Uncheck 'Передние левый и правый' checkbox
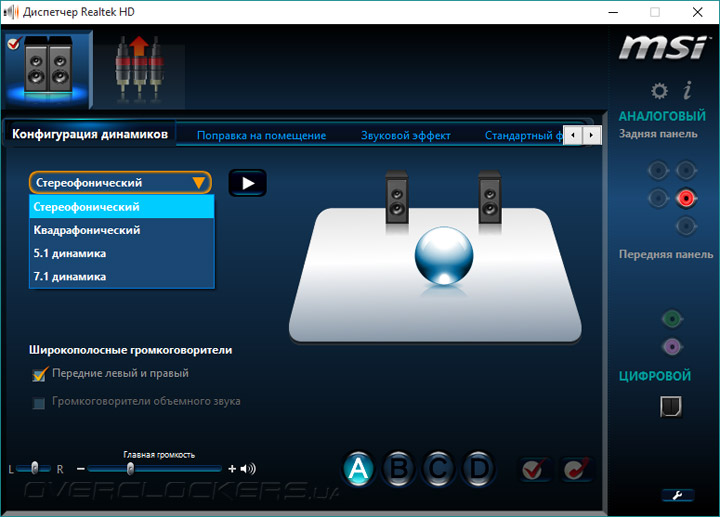The height and width of the screenshot is (517, 720). point(39,374)
